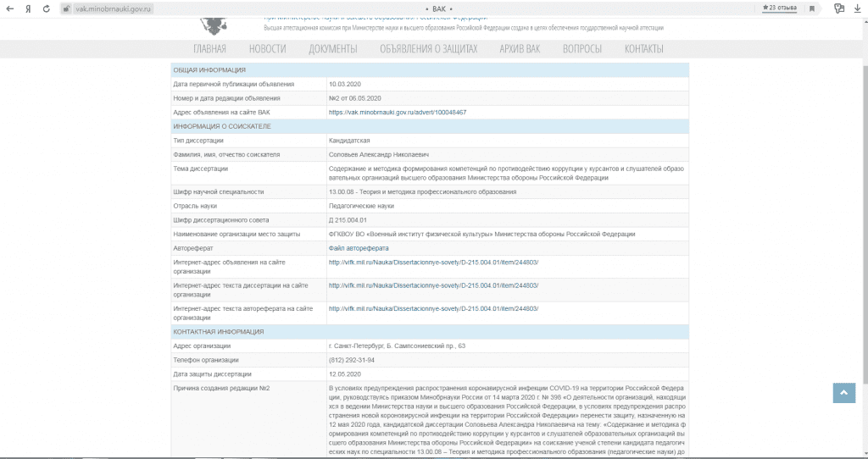The height and width of the screenshot is (459, 868).
Task: Open organization's dissertation text URL link
Action: click(433, 285)
